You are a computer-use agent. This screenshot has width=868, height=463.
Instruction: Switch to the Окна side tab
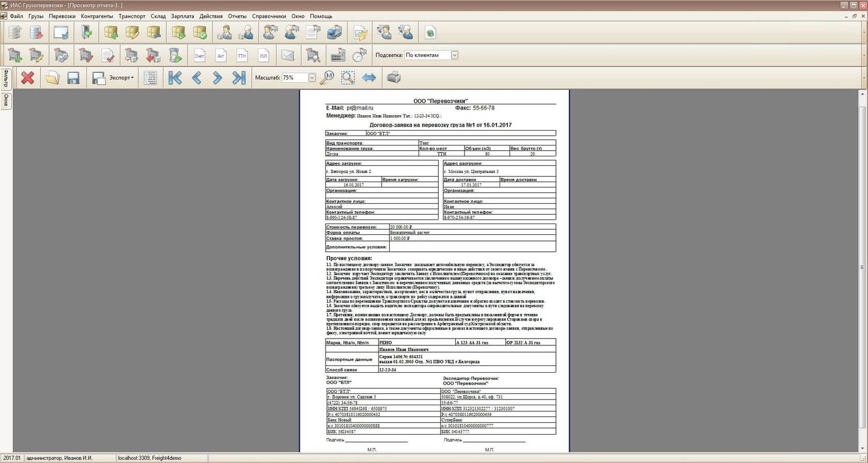[6, 100]
